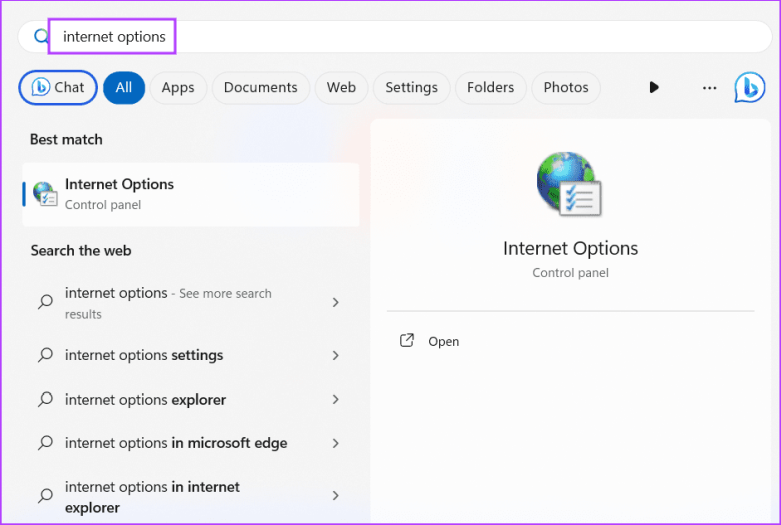Select the All filter tab
Screen dimensions: 781x525
click(124, 87)
